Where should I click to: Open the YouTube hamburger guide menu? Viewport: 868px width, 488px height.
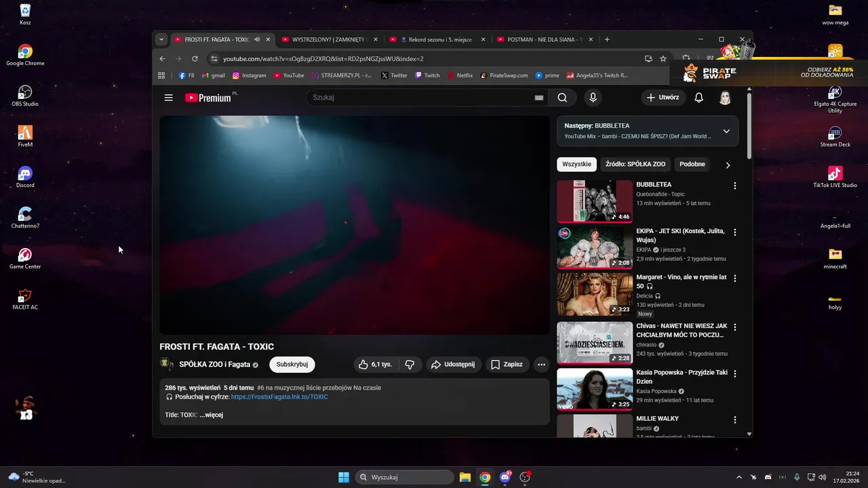[168, 98]
